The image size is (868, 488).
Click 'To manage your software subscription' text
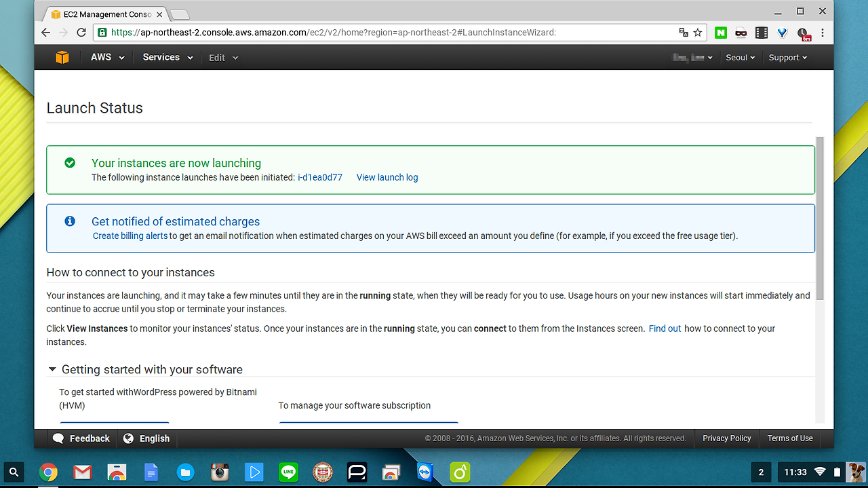click(355, 405)
